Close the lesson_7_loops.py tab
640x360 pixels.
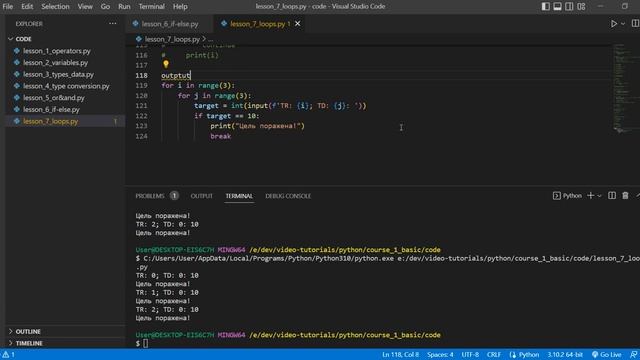click(x=298, y=24)
